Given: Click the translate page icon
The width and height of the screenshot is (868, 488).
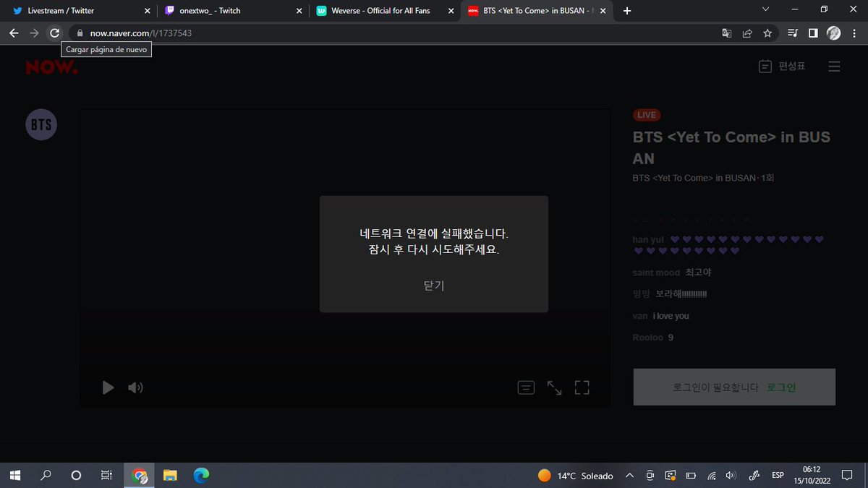Looking at the screenshot, I should click(x=727, y=33).
